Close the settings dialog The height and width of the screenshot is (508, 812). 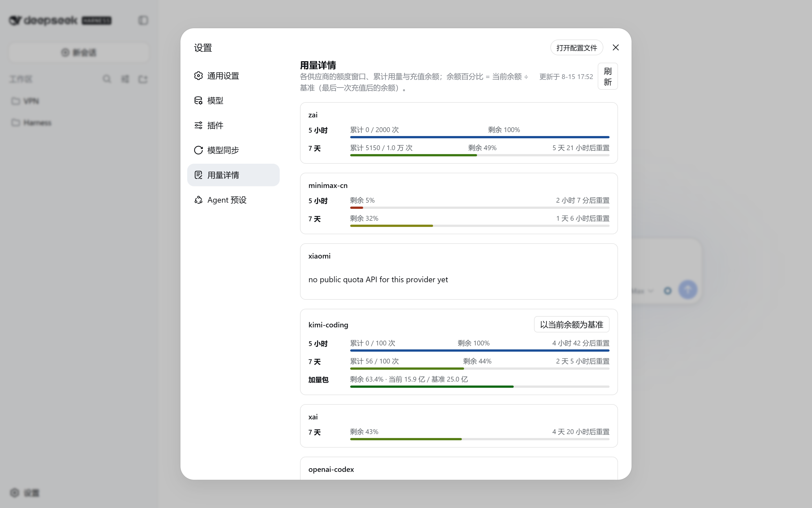tap(615, 47)
